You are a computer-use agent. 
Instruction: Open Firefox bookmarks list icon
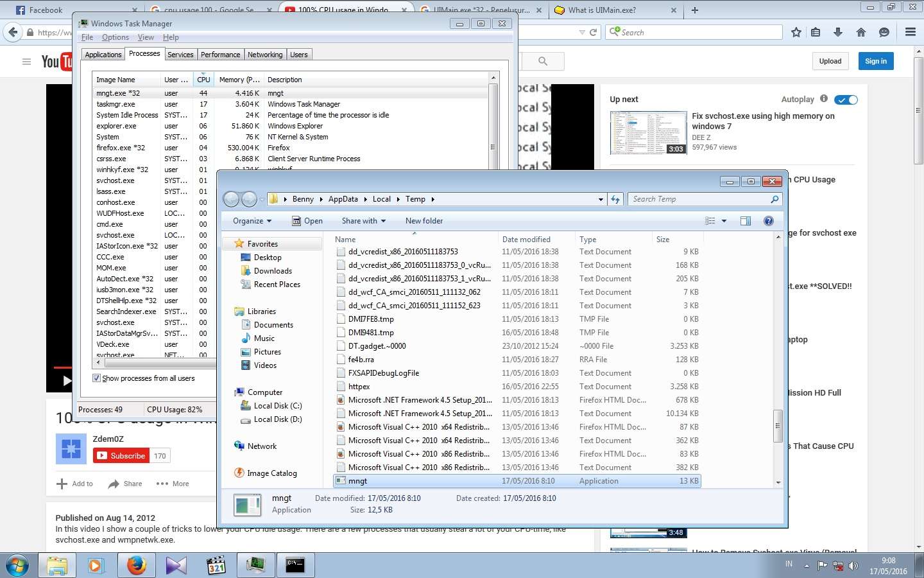(816, 32)
